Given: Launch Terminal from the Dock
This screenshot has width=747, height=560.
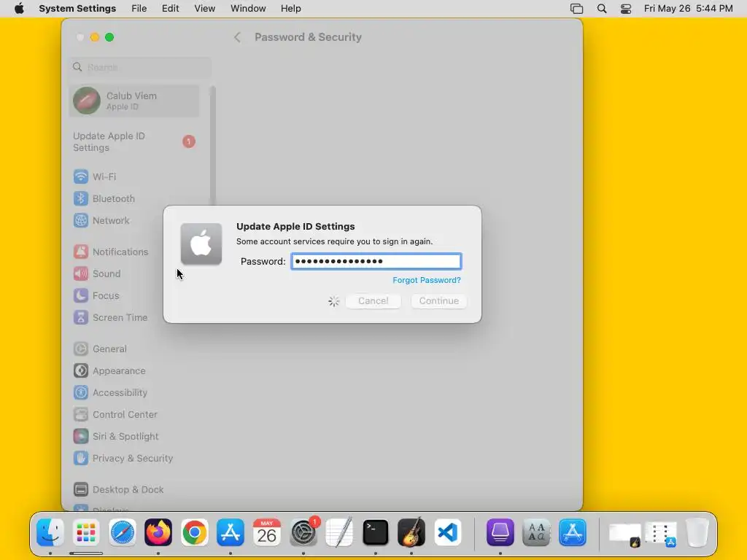Looking at the screenshot, I should point(376,532).
